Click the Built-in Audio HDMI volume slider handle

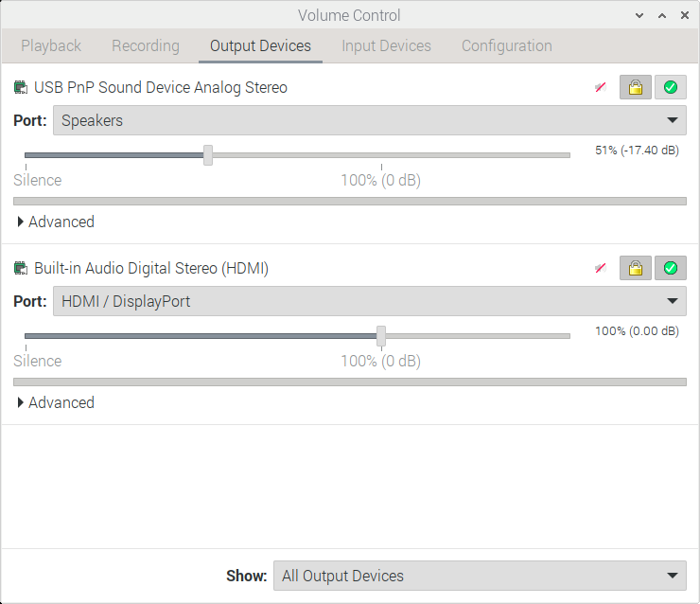(381, 336)
